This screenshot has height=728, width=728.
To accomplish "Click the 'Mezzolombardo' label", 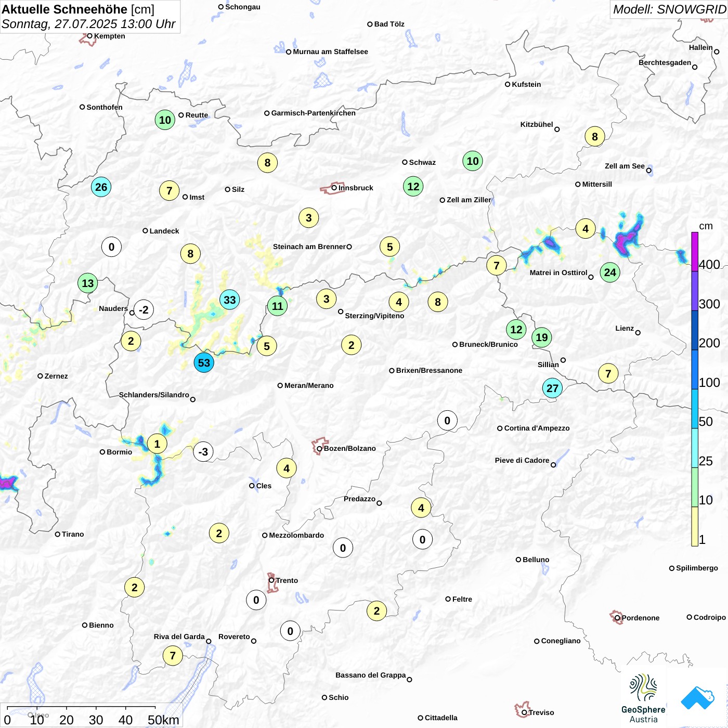I will [x=296, y=535].
